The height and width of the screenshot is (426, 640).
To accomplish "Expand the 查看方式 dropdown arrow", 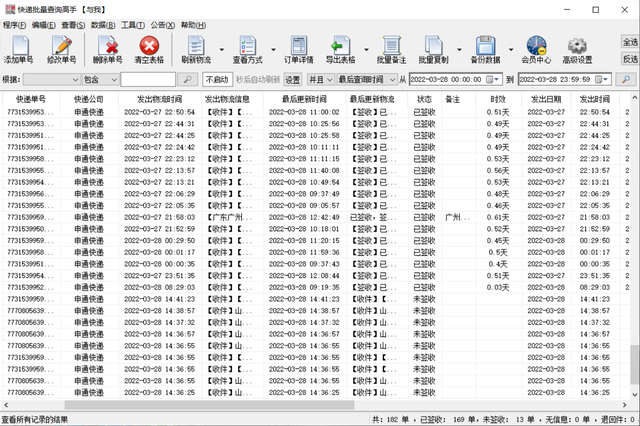I will (x=273, y=49).
